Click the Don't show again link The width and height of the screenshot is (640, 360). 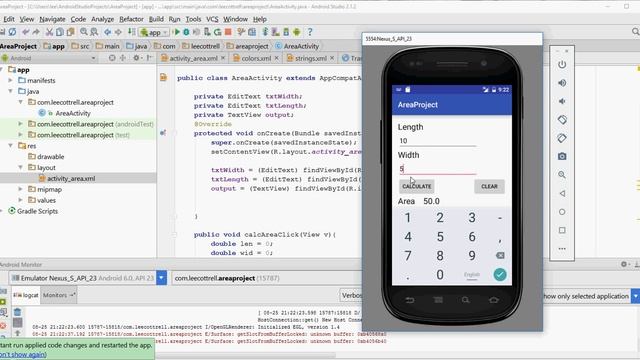click(23, 354)
